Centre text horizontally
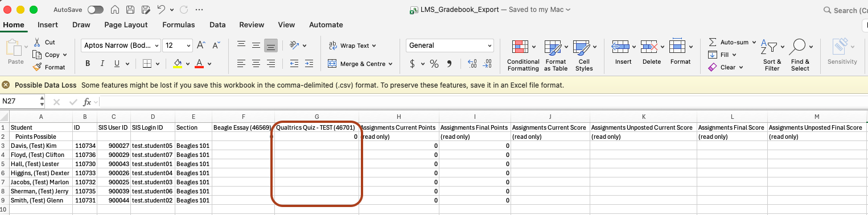The width and height of the screenshot is (868, 215). click(256, 64)
